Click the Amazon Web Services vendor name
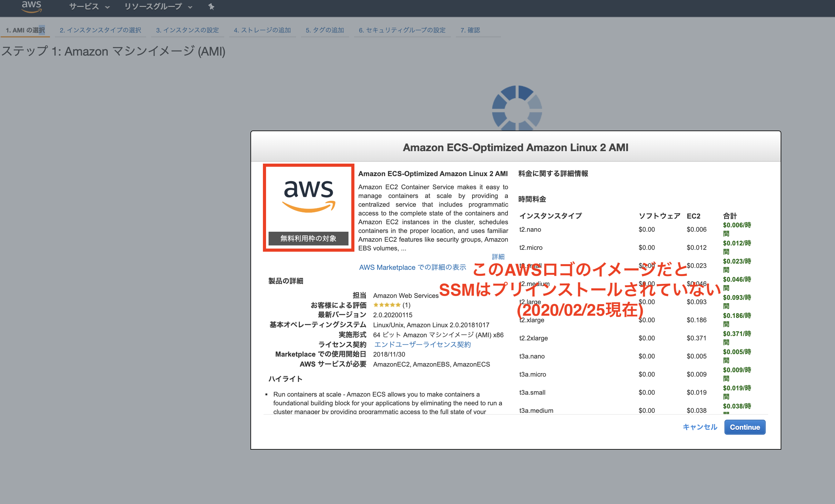Image resolution: width=835 pixels, height=504 pixels. click(406, 296)
